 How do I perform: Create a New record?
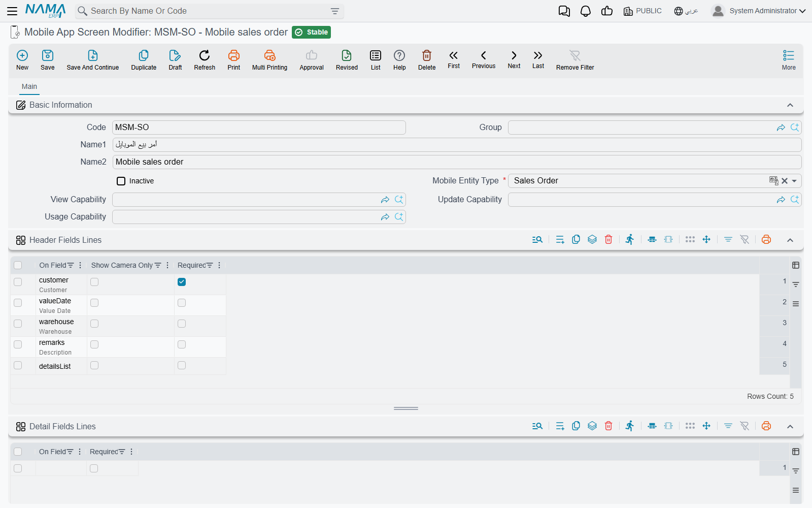coord(22,60)
